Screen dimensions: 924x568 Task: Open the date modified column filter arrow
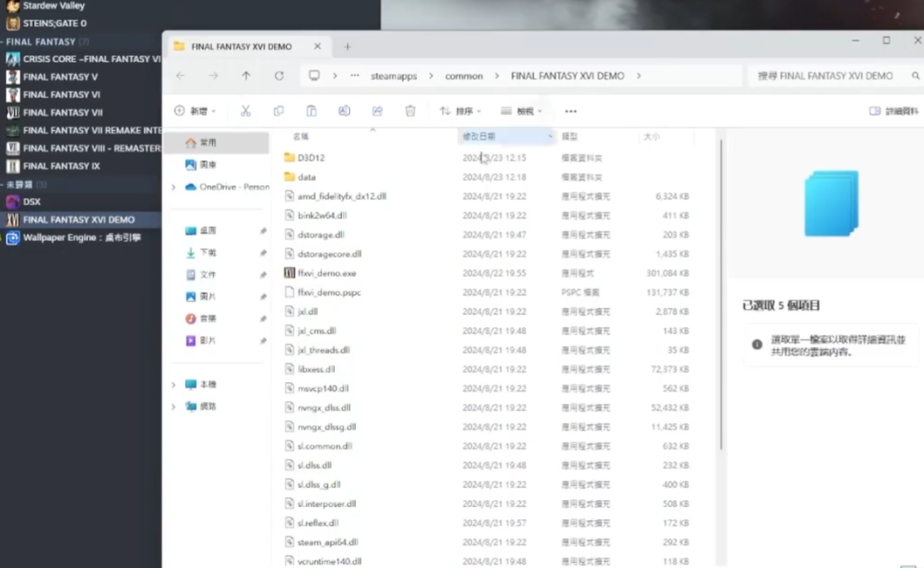point(550,136)
